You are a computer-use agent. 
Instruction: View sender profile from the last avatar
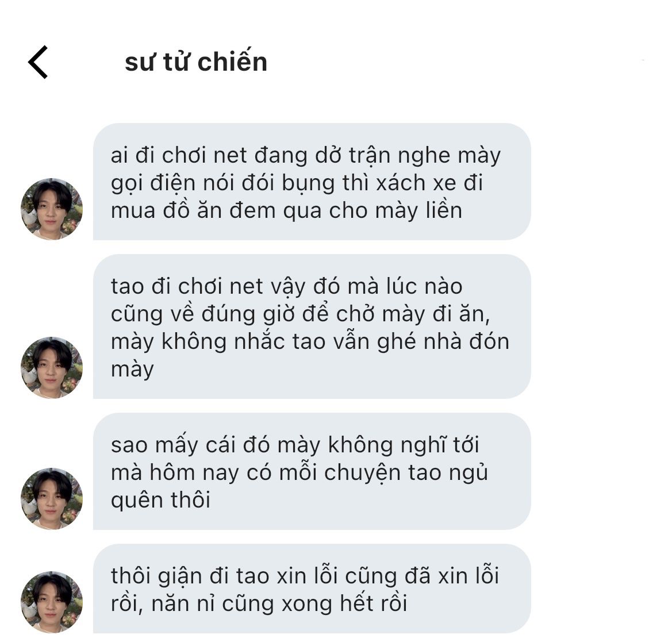(52, 602)
